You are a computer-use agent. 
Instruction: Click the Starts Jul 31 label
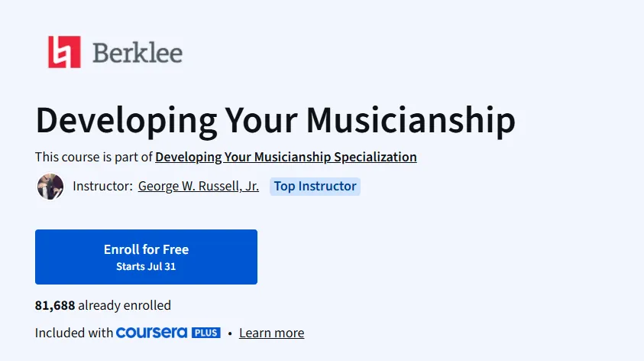[x=146, y=266]
